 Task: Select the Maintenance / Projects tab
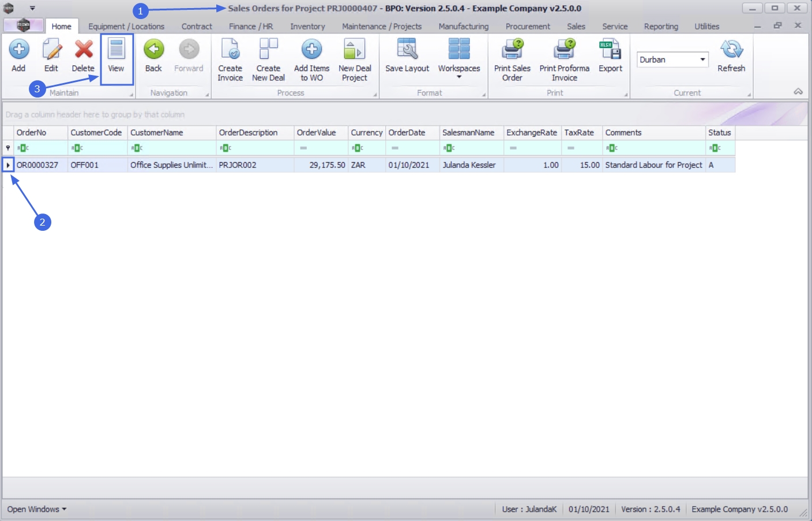coord(382,27)
